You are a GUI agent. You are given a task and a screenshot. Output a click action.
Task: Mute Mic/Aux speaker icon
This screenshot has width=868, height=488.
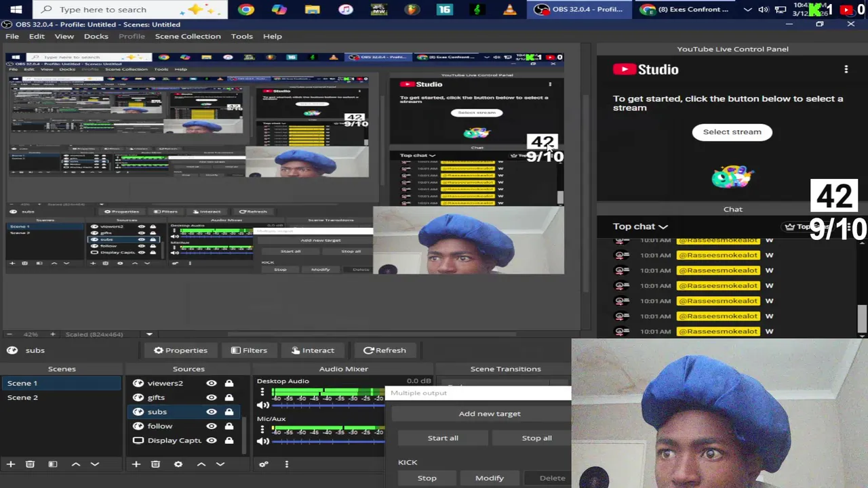tap(263, 441)
